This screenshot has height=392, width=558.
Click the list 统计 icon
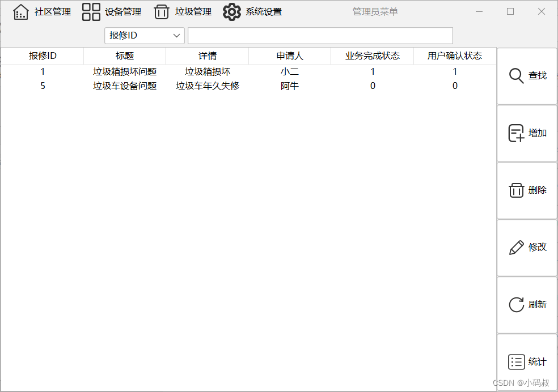tap(516, 362)
